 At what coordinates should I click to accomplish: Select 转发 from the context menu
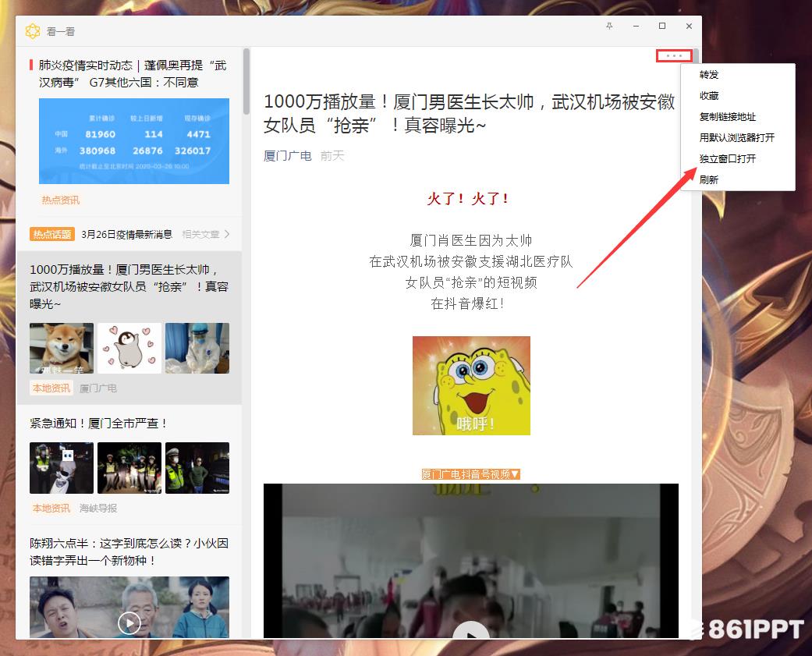709,75
